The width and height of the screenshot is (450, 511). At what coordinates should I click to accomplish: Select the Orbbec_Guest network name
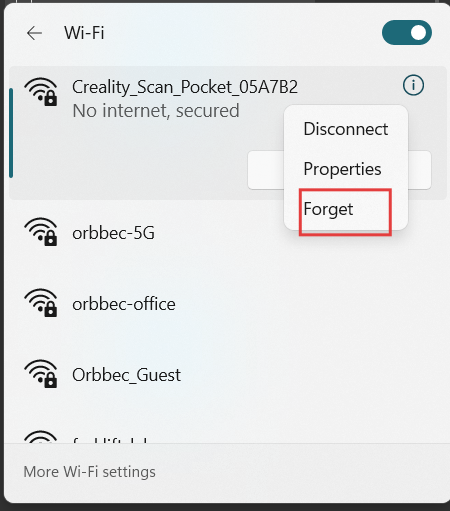126,375
